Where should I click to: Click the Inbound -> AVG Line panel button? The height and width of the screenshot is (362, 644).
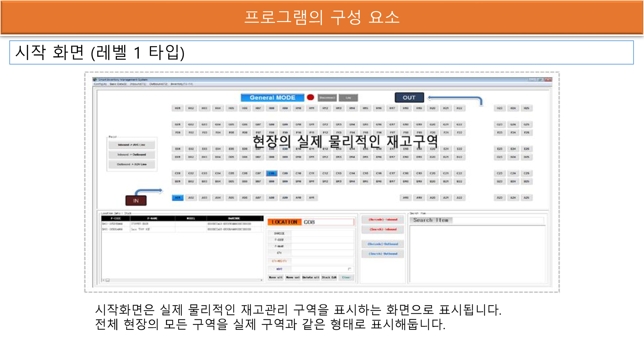(131, 145)
